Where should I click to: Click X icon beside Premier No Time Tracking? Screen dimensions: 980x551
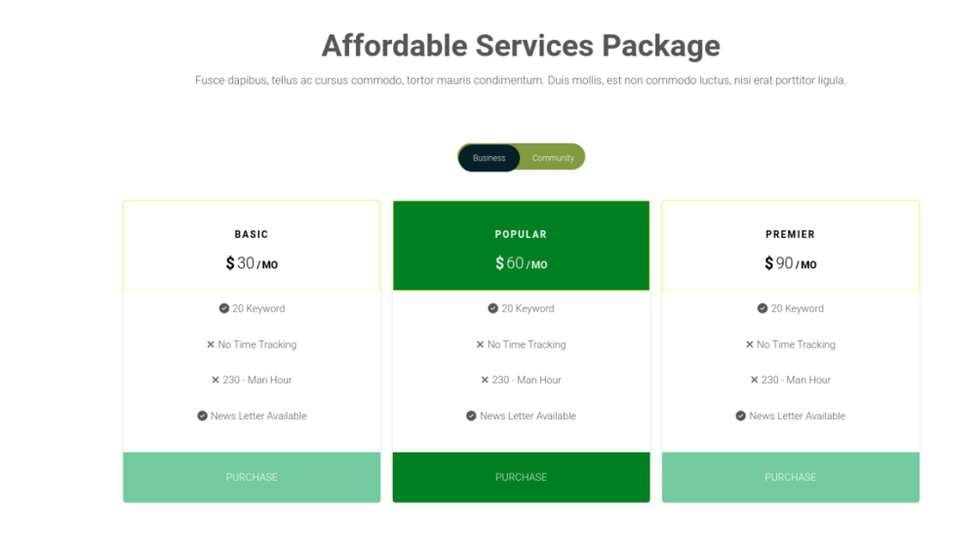point(749,344)
